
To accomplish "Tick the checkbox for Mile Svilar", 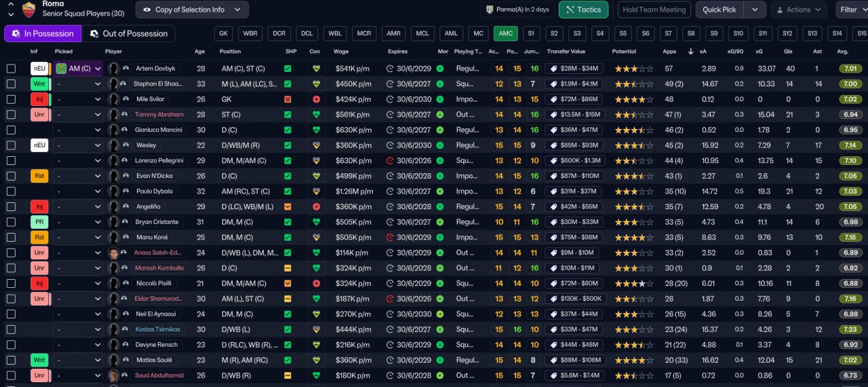I will pos(11,99).
